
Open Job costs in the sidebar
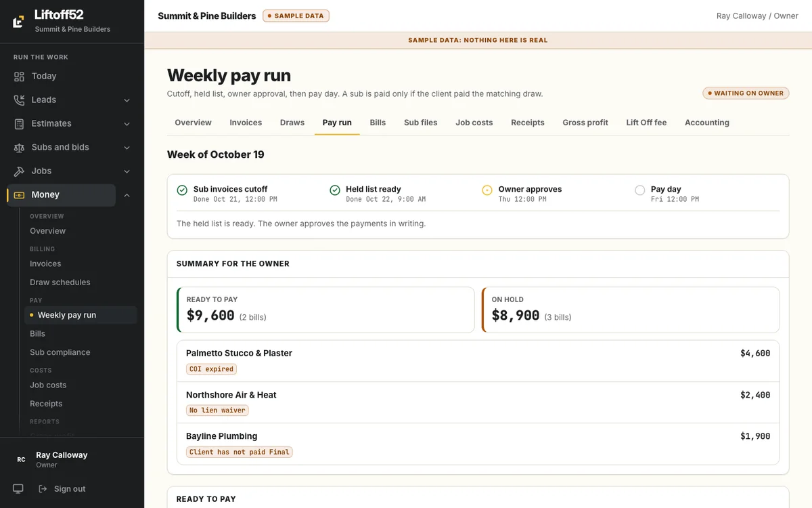(x=81, y=385)
